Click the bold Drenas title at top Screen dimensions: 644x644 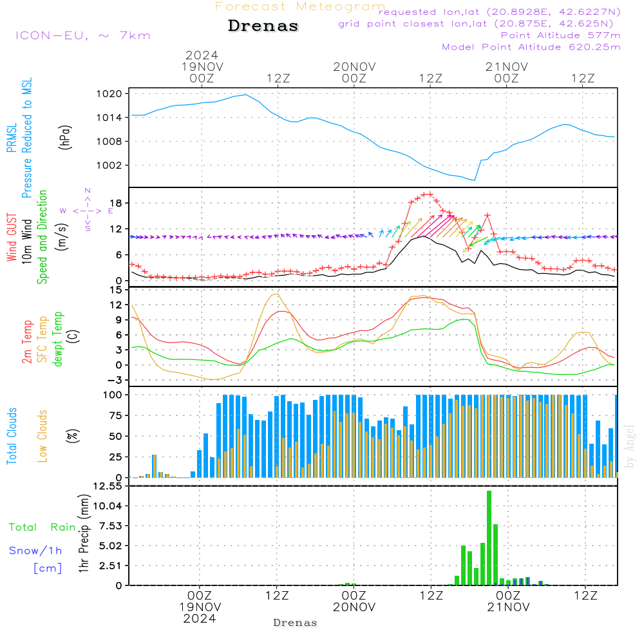coord(263,26)
